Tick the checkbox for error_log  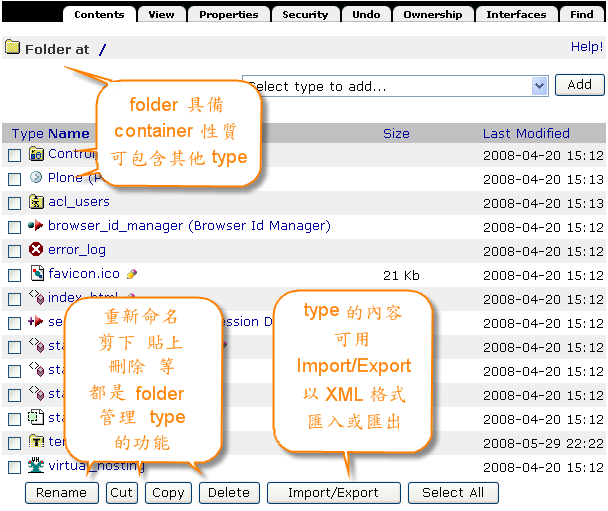point(15,252)
